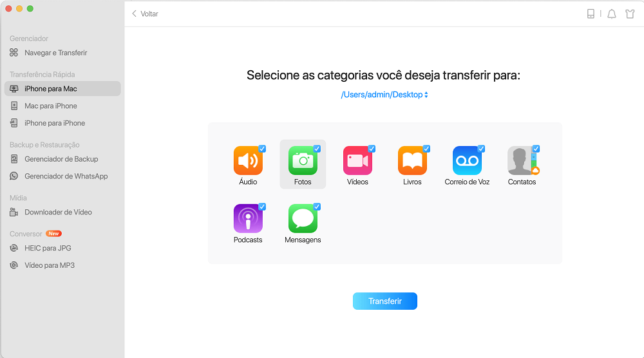
Task: Open Gerenciador de Backup label
Action: pyautogui.click(x=61, y=159)
